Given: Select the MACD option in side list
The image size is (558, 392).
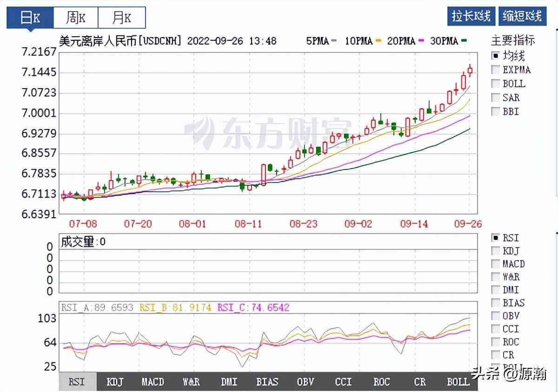Looking at the screenshot, I should 496,264.
